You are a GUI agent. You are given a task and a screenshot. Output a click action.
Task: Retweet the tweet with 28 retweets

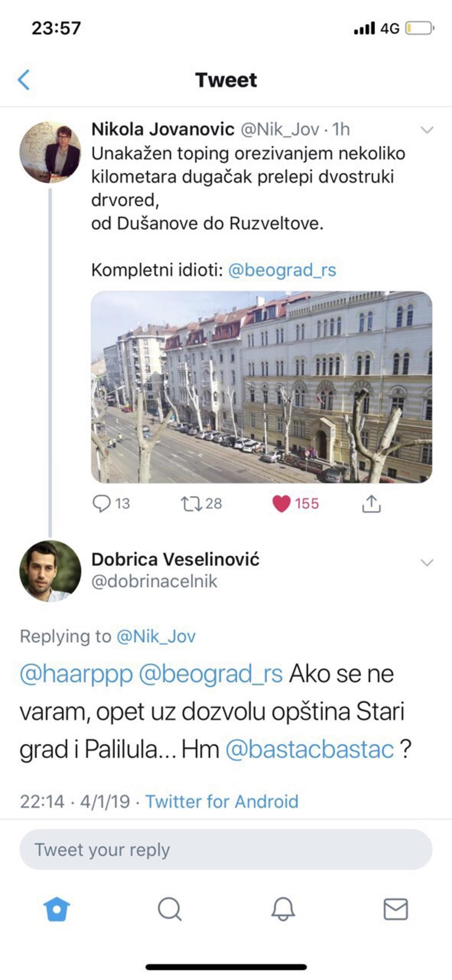coord(191,504)
